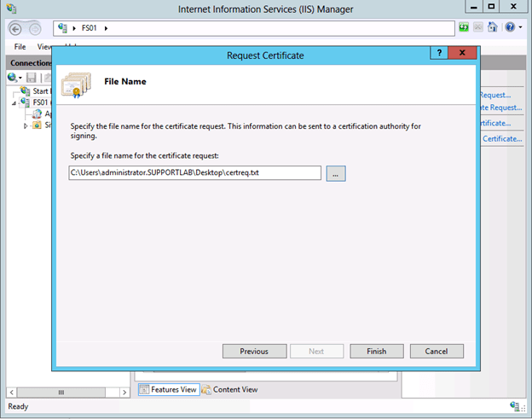532x419 pixels.
Task: Switch to the Features View tab
Action: tap(169, 389)
